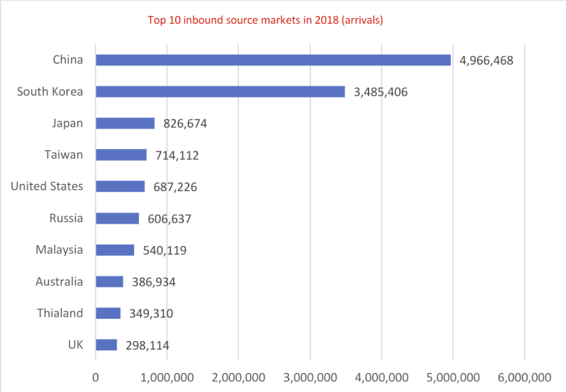Click the South Korea bar
The image size is (566, 392).
[220, 92]
